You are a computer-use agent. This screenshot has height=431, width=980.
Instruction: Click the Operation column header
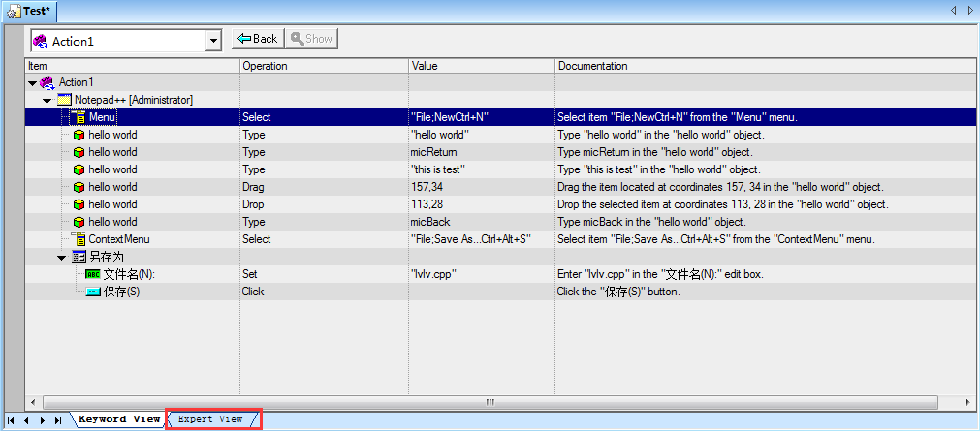[x=325, y=66]
